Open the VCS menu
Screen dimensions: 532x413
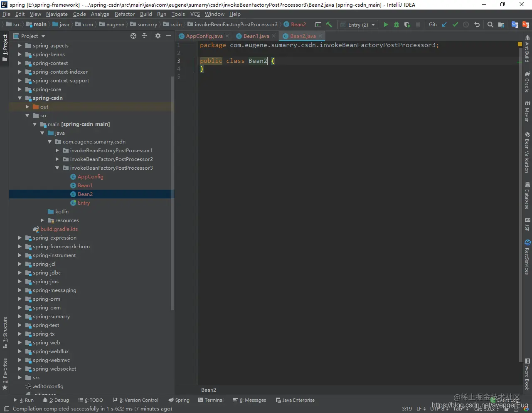pos(195,14)
